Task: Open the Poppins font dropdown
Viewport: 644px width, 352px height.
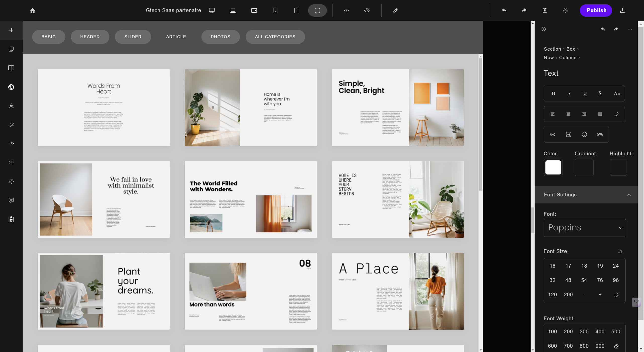Action: 584,228
